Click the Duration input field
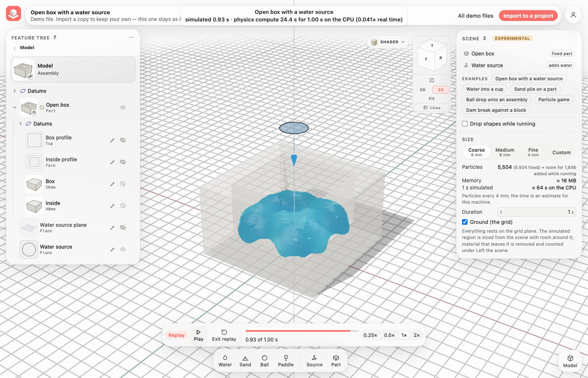Viewport: 588px width, 378px height. click(x=537, y=212)
